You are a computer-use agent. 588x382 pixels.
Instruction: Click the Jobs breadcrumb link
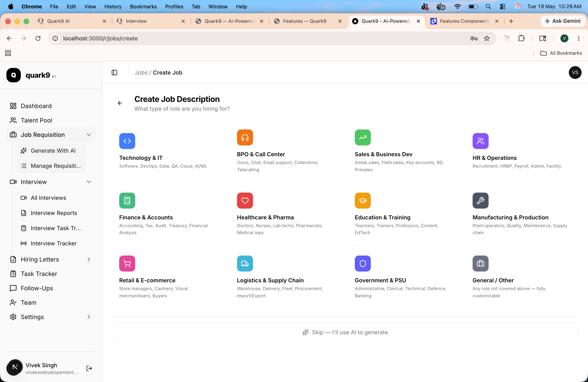click(141, 73)
